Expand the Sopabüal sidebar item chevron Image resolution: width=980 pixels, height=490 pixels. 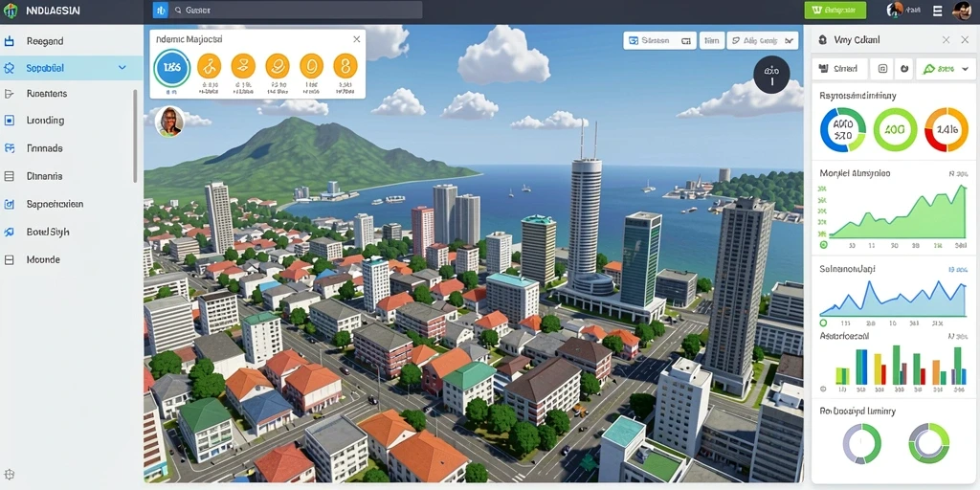click(x=122, y=68)
